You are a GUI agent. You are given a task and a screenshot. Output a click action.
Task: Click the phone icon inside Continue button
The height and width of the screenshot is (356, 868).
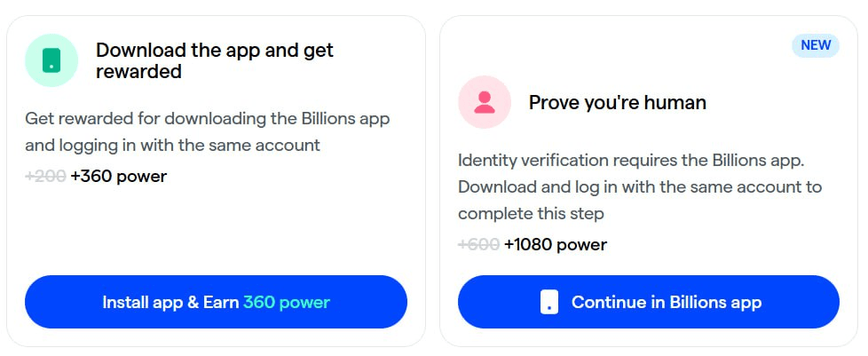549,302
